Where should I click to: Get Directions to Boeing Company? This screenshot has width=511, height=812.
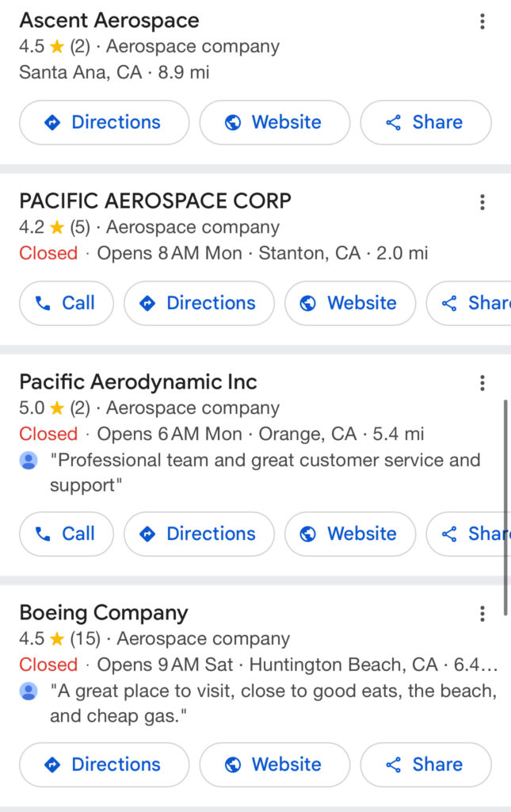coord(104,764)
